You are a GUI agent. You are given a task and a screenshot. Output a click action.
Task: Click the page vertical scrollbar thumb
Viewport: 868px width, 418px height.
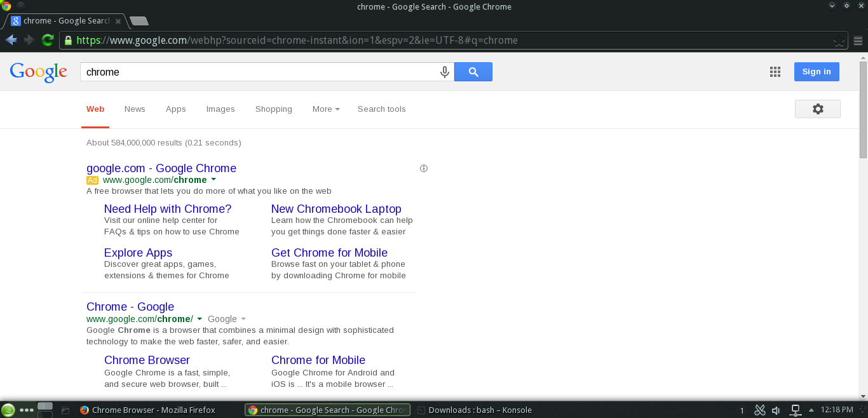863,109
